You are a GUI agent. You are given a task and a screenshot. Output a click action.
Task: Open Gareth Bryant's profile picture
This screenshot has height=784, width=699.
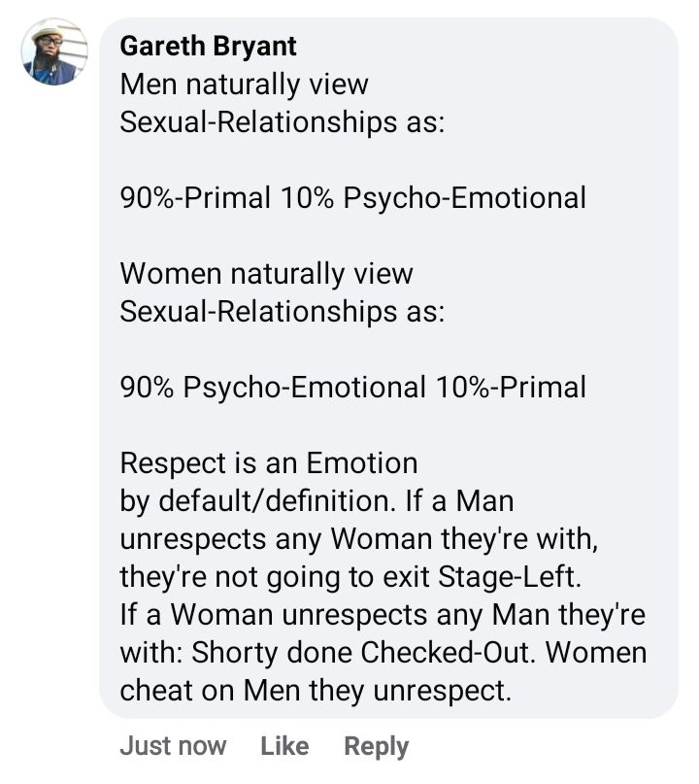(x=54, y=52)
